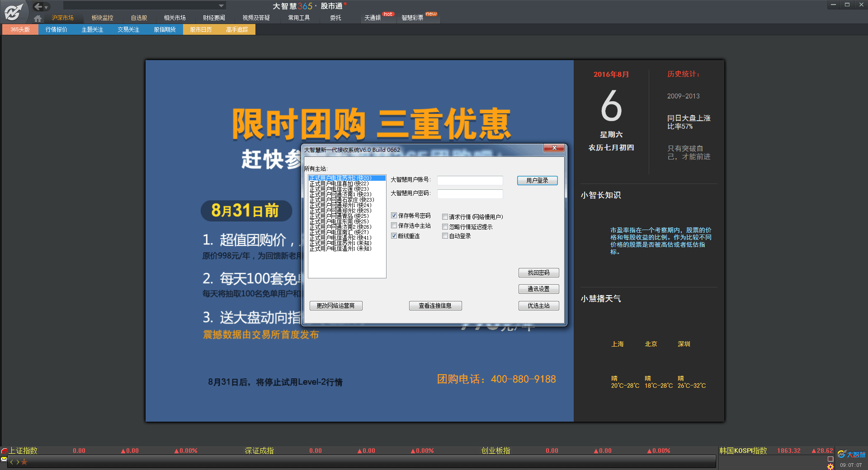The width and height of the screenshot is (868, 470).
Task: Switch to the 股指期货 tab
Action: (165, 29)
